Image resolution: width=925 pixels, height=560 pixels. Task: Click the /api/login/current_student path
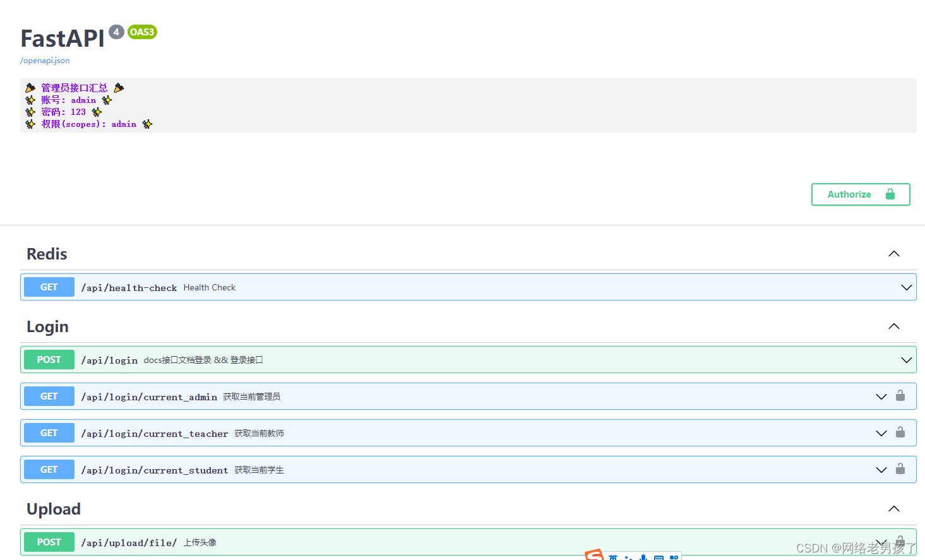pyautogui.click(x=155, y=470)
